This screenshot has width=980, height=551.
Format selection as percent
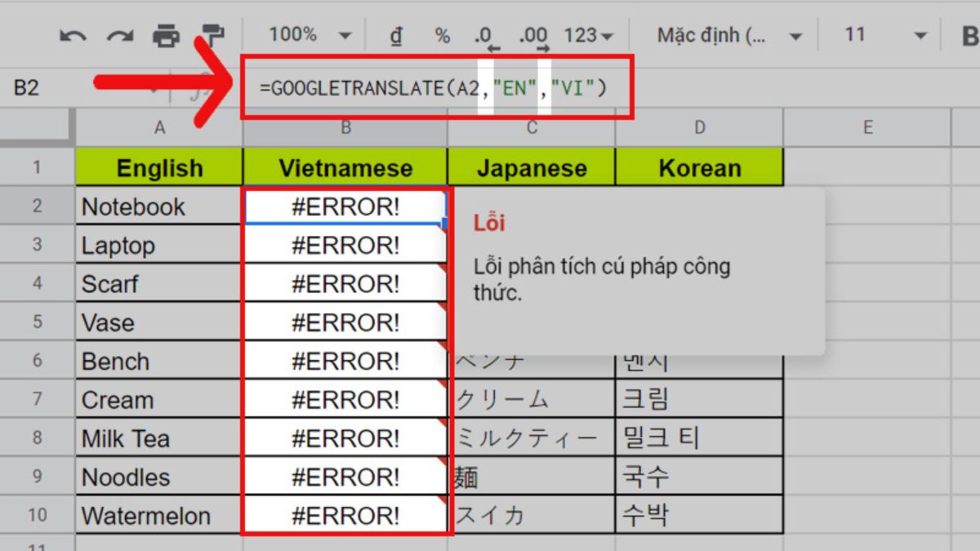click(x=440, y=34)
